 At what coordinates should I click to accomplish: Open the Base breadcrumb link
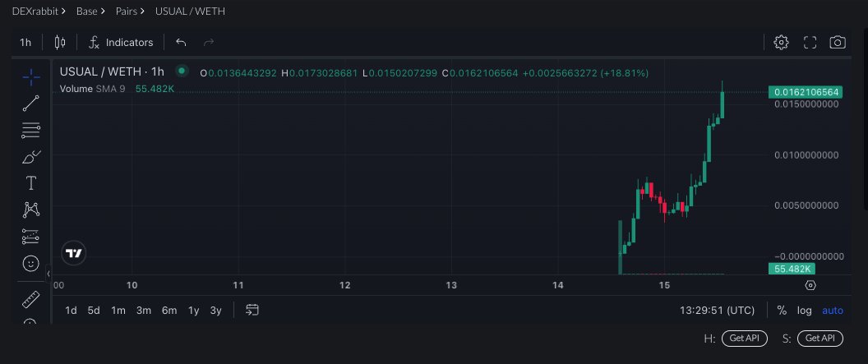click(x=87, y=11)
